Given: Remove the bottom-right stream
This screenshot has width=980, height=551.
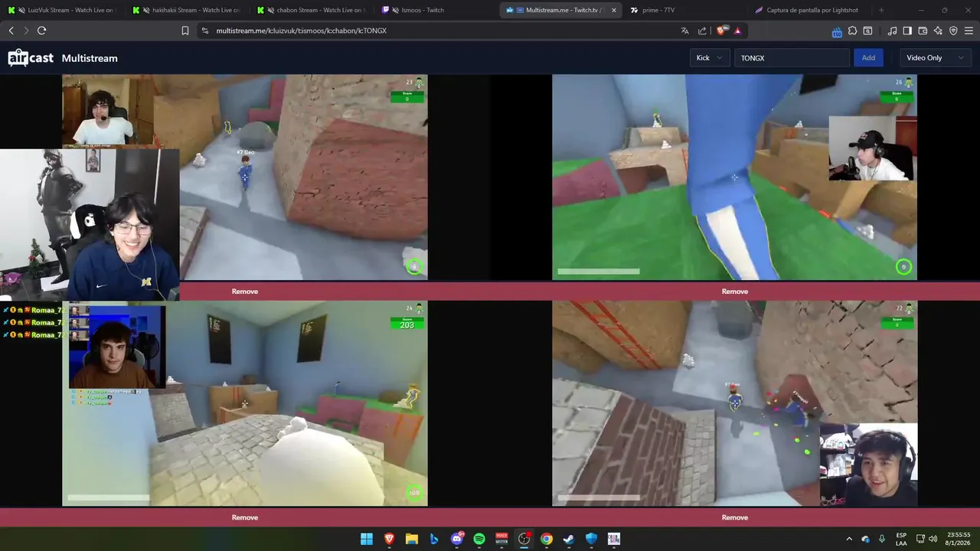Looking at the screenshot, I should click(x=735, y=517).
